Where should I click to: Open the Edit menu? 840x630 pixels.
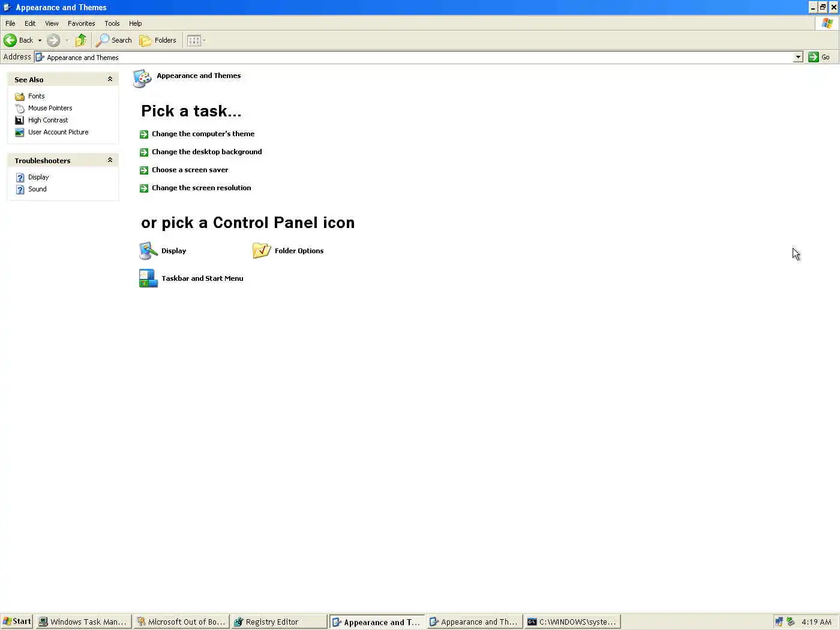pos(30,23)
